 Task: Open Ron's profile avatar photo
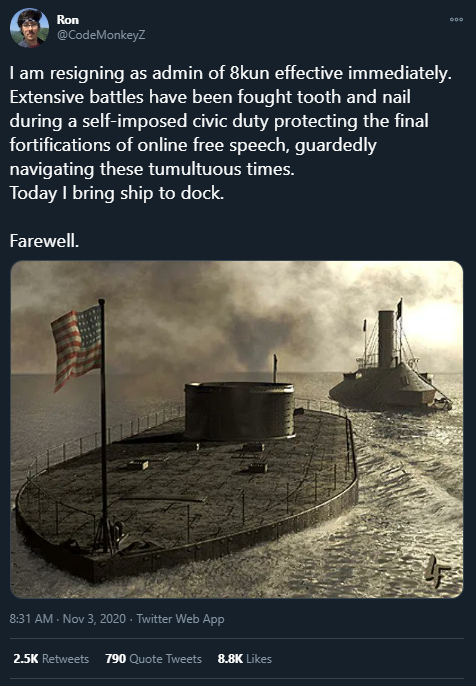29,28
